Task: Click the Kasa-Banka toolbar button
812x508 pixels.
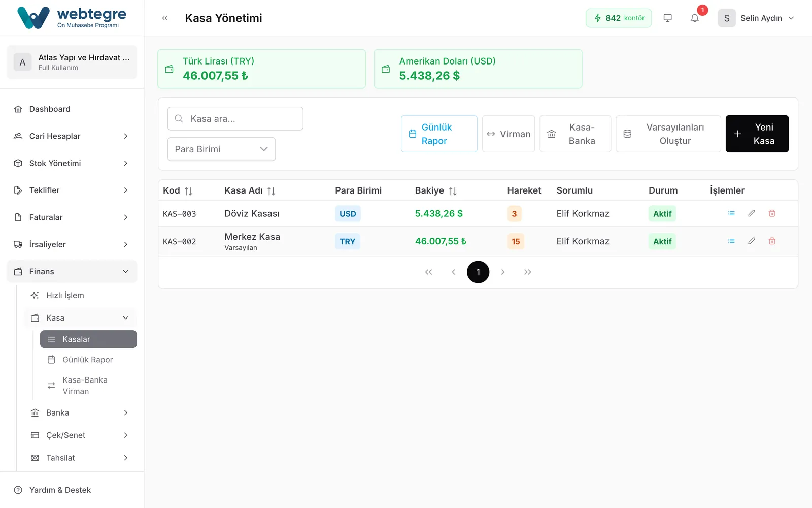Action: coord(576,134)
